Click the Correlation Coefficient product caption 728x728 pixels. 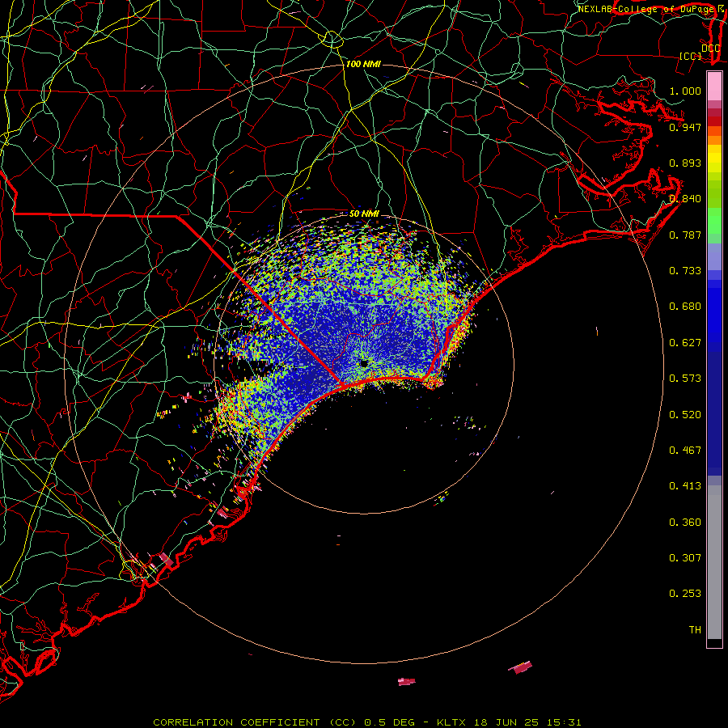pyautogui.click(x=366, y=722)
